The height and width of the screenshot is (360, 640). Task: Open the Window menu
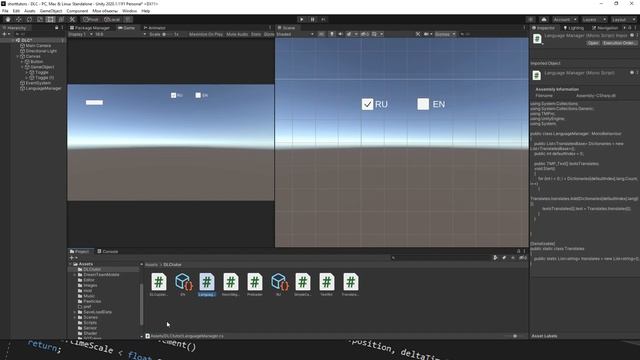pos(129,11)
